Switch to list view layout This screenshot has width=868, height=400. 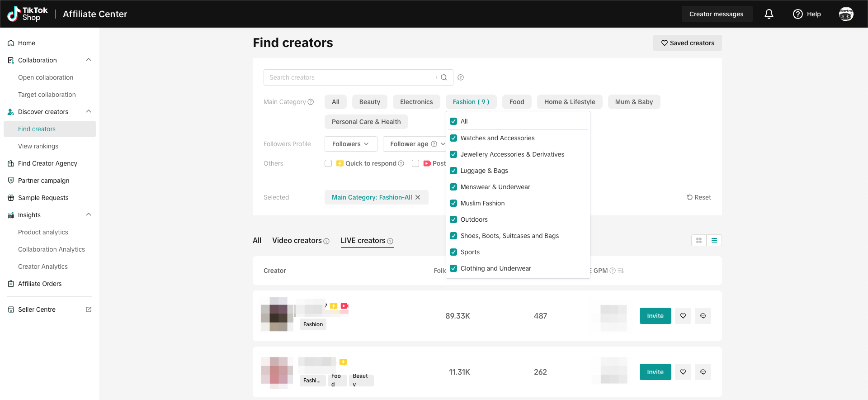(x=714, y=240)
